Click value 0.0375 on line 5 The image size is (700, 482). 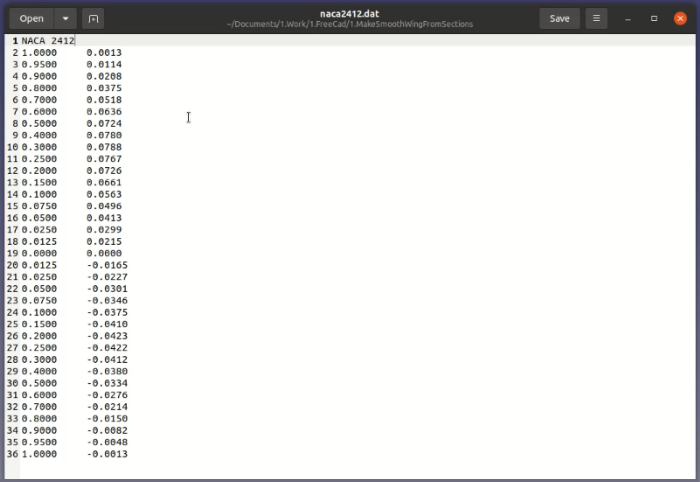click(x=104, y=88)
